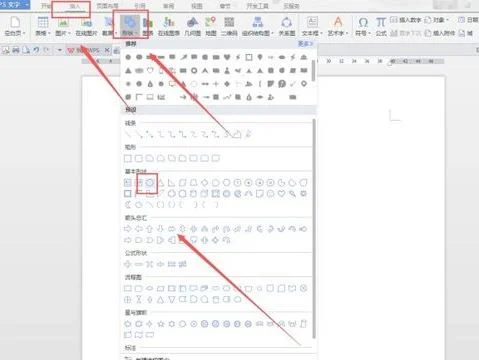Select the plus sign formula shape
Image resolution: width=479 pixels, height=360 pixels.
click(x=128, y=264)
